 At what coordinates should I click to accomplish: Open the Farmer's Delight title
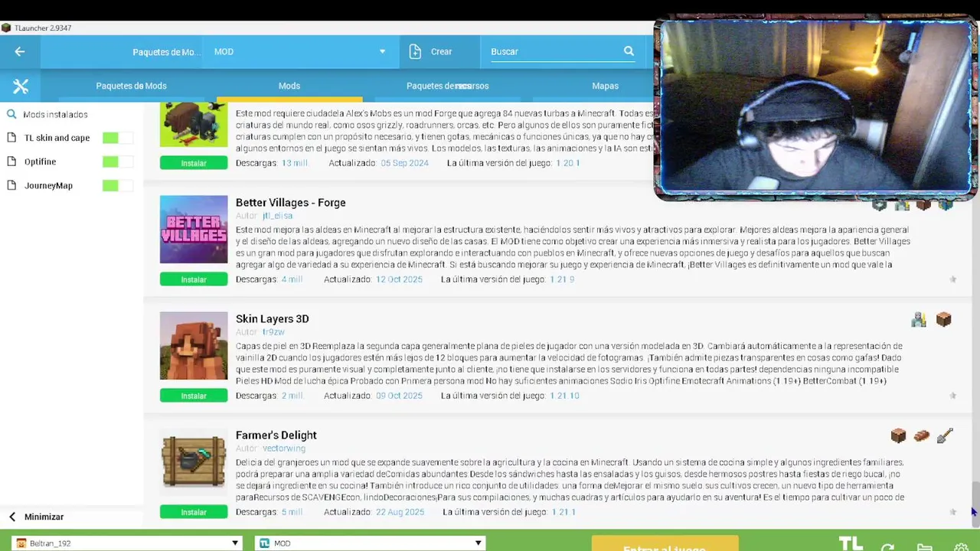click(x=276, y=435)
